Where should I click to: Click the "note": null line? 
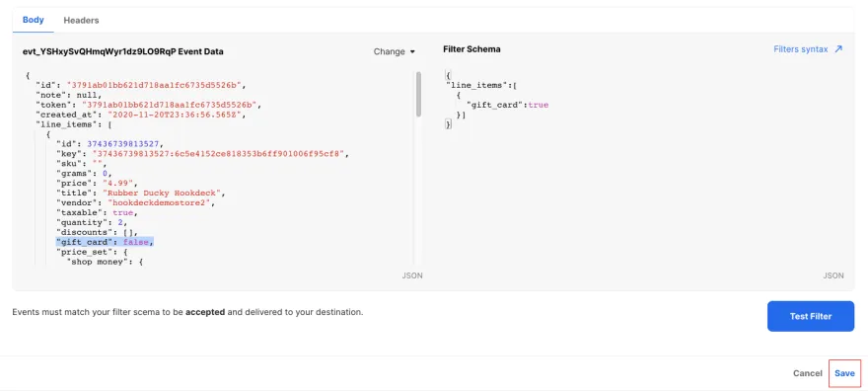(69, 95)
